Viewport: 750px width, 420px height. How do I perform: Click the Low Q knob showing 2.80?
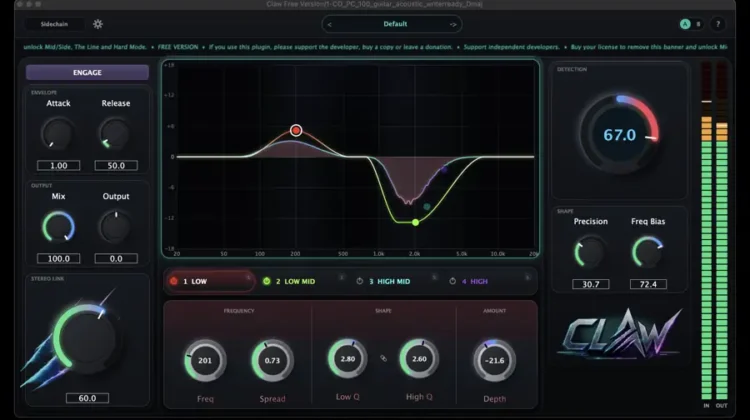point(348,358)
